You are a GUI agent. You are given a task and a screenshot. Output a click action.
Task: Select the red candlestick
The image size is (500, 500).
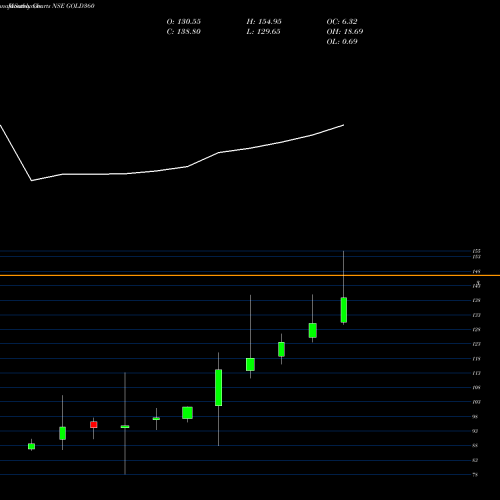tap(94, 425)
